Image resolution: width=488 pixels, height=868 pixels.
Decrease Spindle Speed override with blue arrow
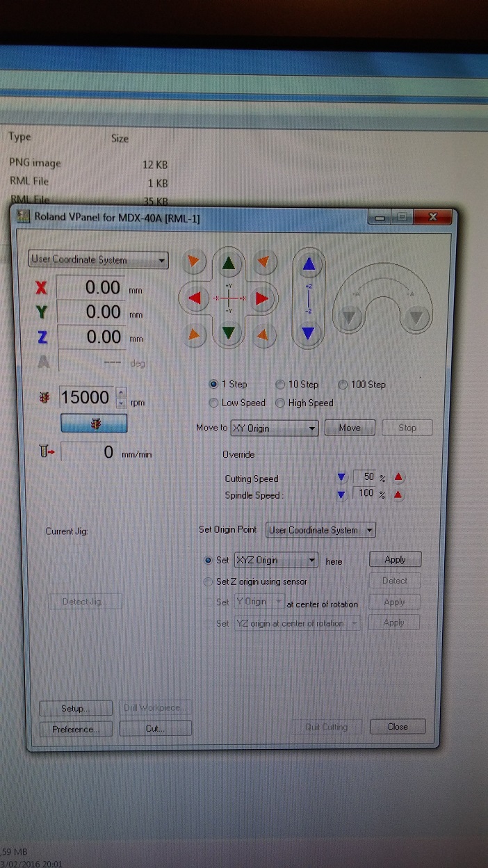341,495
